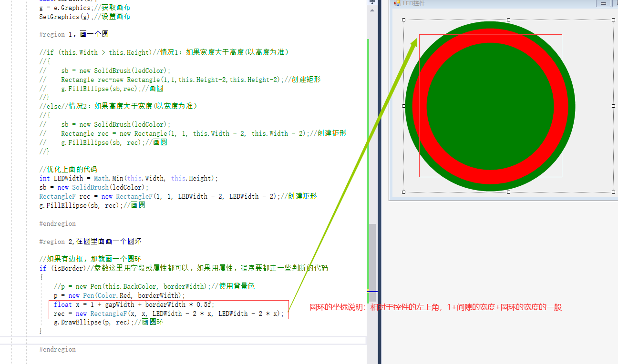Click the "if (isBorder)" statement line
The height and width of the screenshot is (364, 618).
[184, 268]
